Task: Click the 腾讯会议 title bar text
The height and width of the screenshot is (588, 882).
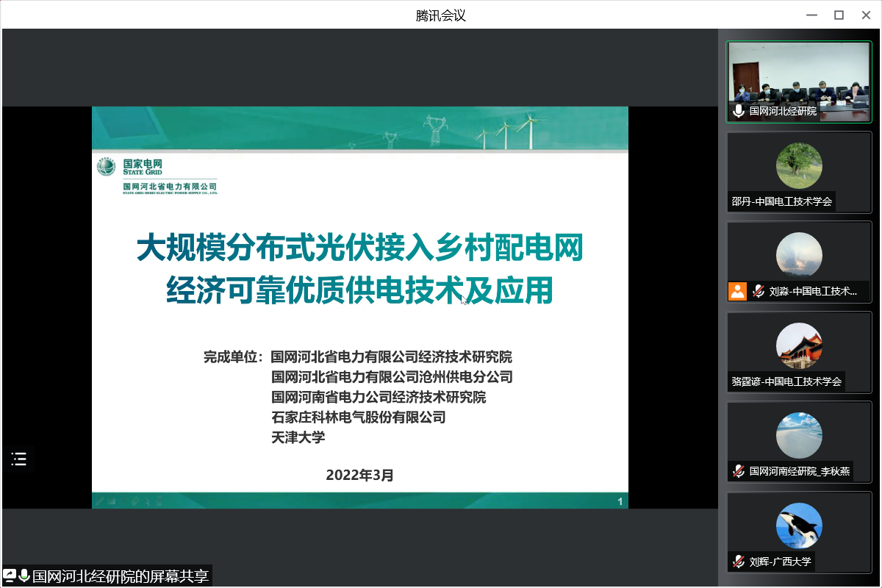Action: (440, 15)
